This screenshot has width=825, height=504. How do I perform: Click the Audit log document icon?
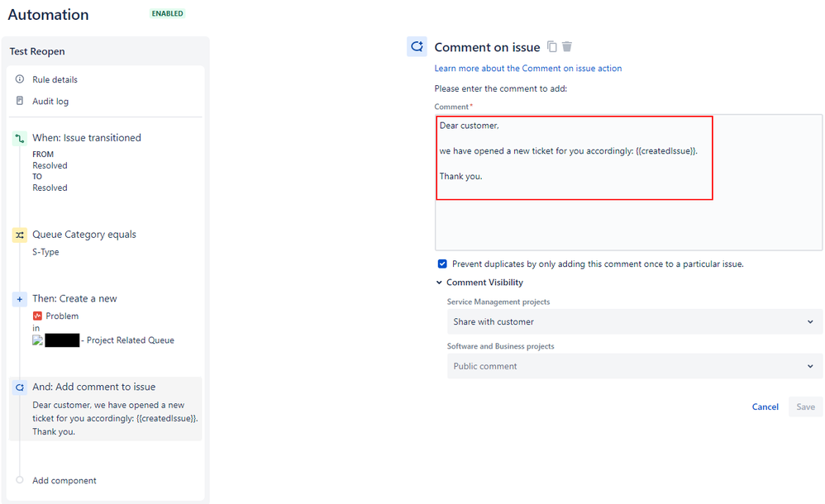20,101
